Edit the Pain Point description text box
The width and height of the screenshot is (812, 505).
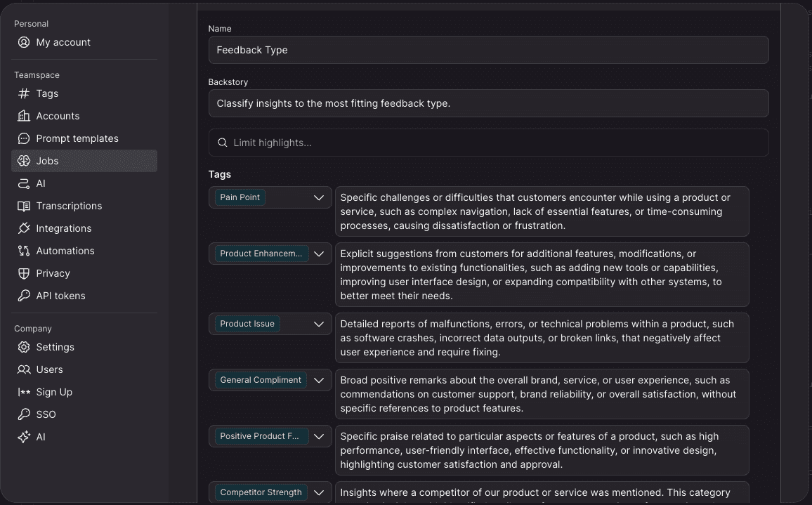pos(542,211)
